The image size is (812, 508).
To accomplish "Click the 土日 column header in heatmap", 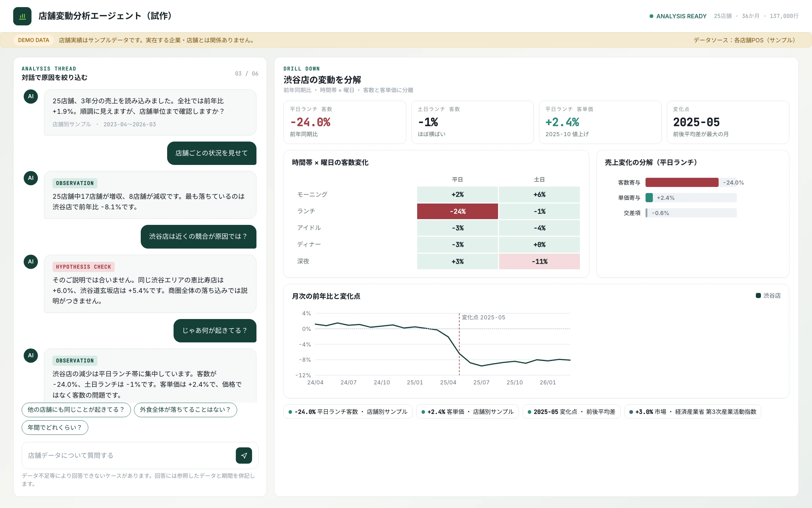I will (x=539, y=179).
